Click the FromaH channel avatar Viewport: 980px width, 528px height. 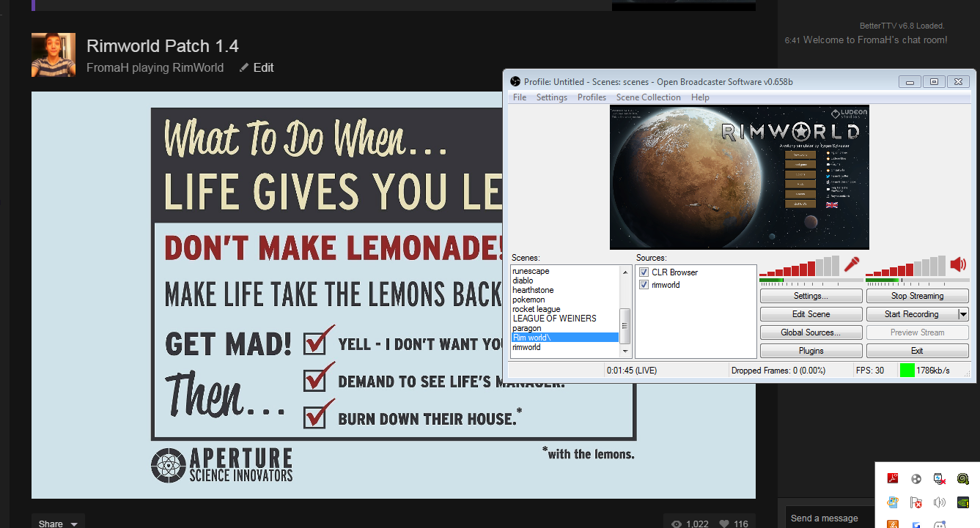[x=54, y=55]
